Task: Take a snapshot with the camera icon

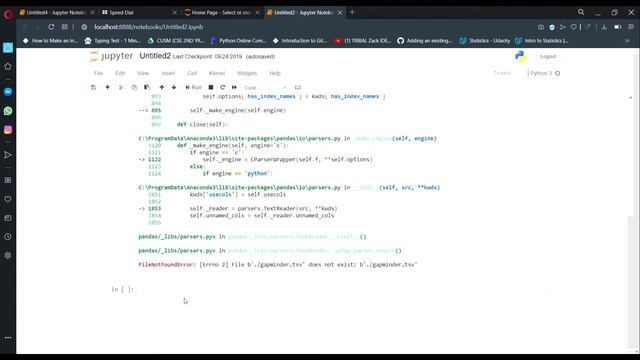Action: (541, 27)
